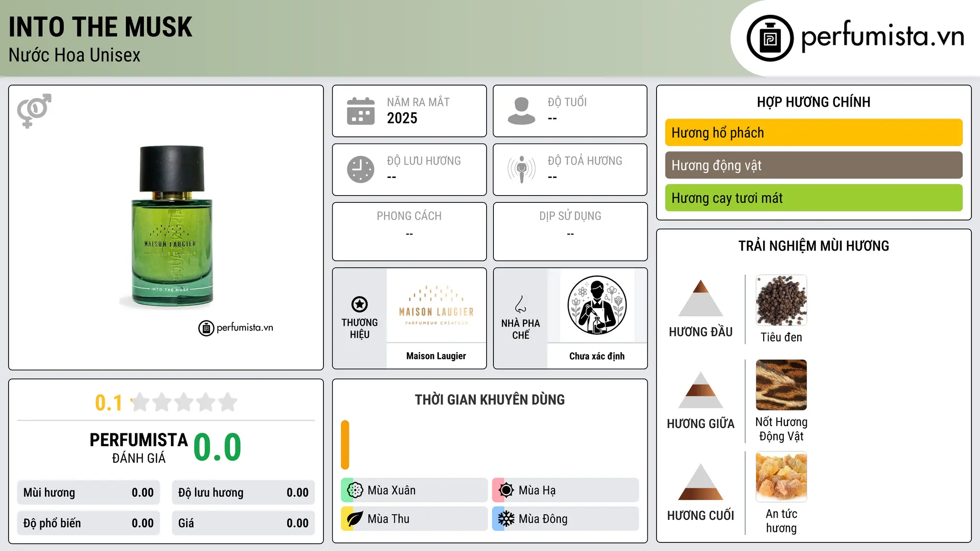
Task: Click the Thương hiệu label
Action: coord(359,329)
